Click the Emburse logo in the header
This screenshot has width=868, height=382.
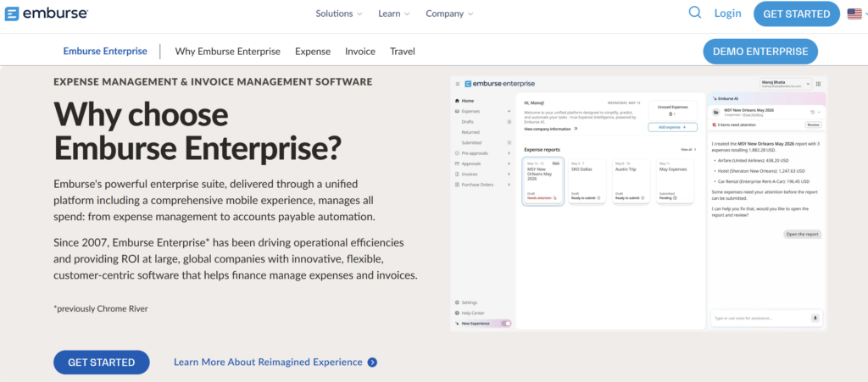tap(46, 14)
